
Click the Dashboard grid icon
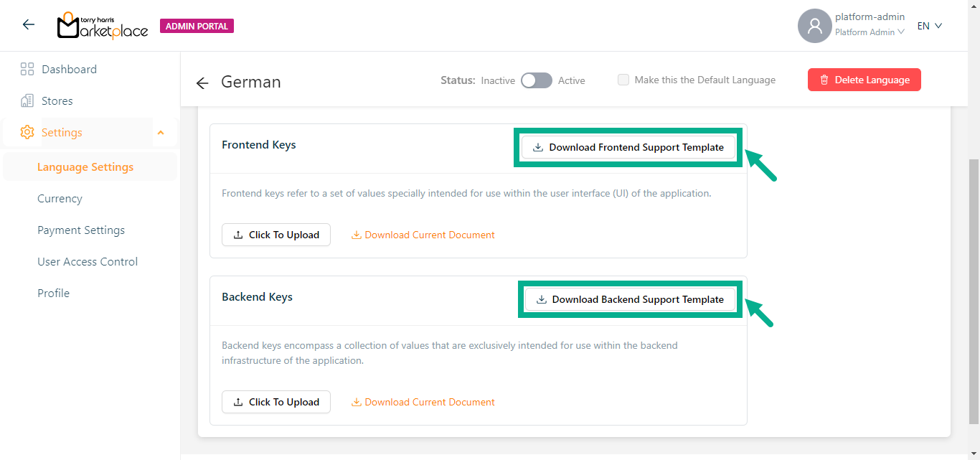27,70
